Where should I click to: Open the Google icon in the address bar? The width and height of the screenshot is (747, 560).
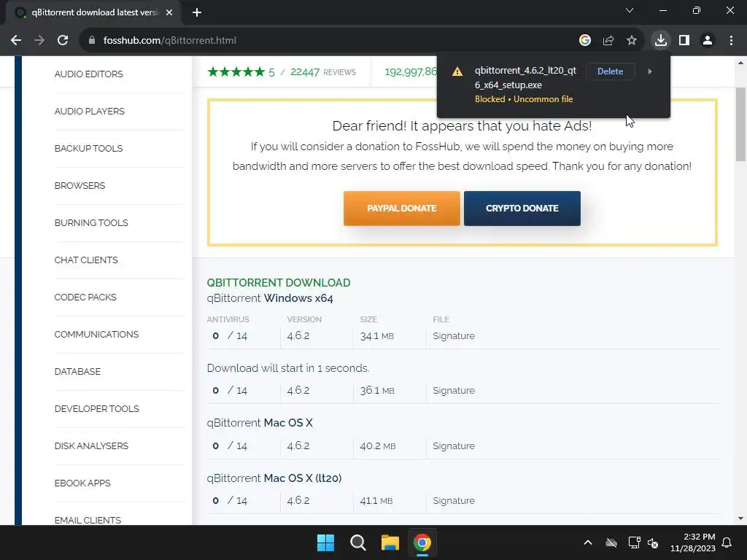[585, 41]
